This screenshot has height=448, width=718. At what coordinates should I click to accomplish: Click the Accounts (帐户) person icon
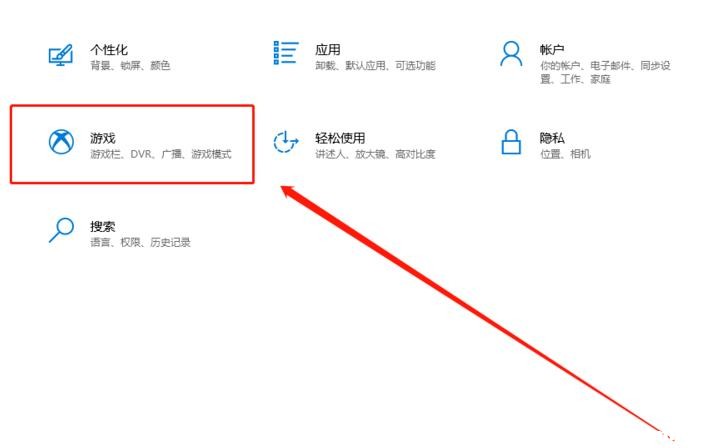click(511, 54)
